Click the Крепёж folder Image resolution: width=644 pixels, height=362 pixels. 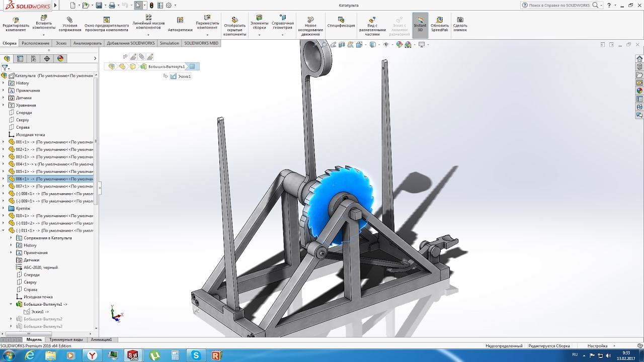pos(19,208)
